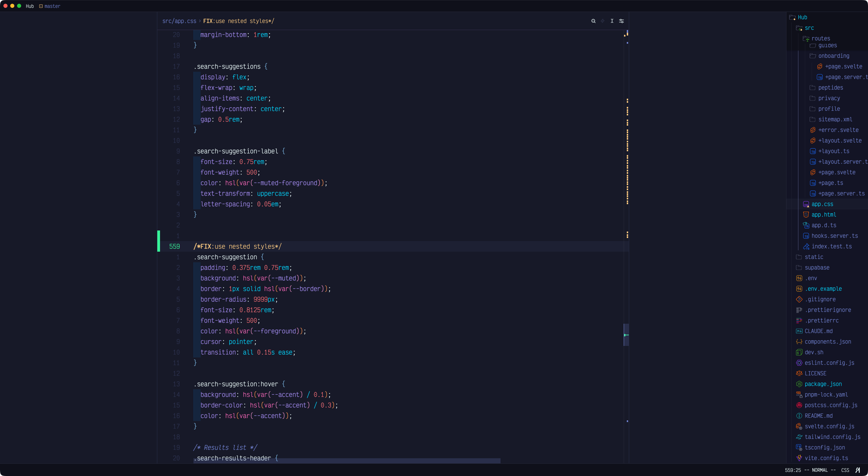Image resolution: width=868 pixels, height=476 pixels.
Task: Click the eslint.config.js ESLint icon
Action: click(x=799, y=363)
